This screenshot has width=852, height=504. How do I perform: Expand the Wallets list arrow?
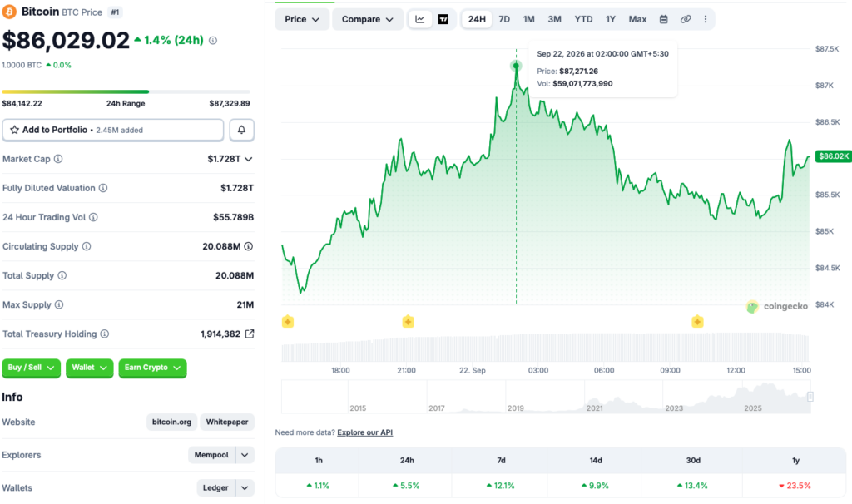click(245, 487)
